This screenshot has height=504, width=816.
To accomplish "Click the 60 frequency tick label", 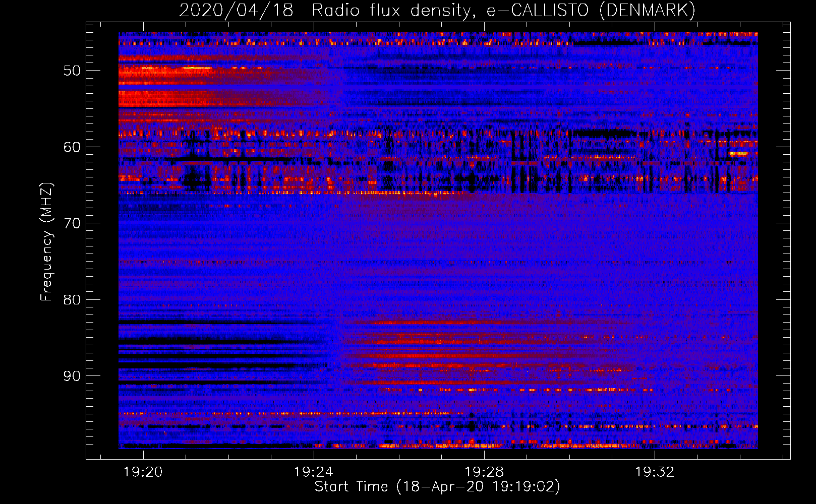I will (72, 147).
